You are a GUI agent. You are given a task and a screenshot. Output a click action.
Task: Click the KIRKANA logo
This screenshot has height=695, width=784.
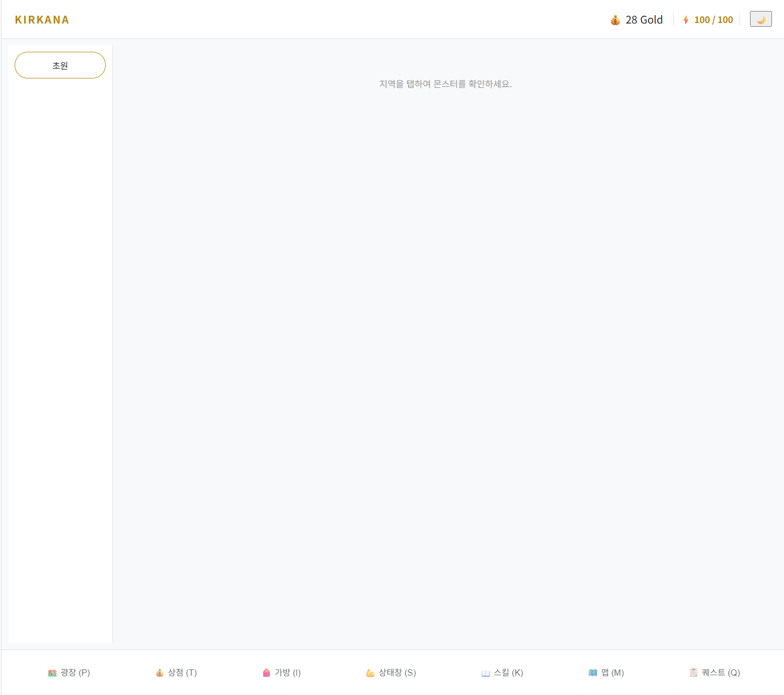click(42, 20)
